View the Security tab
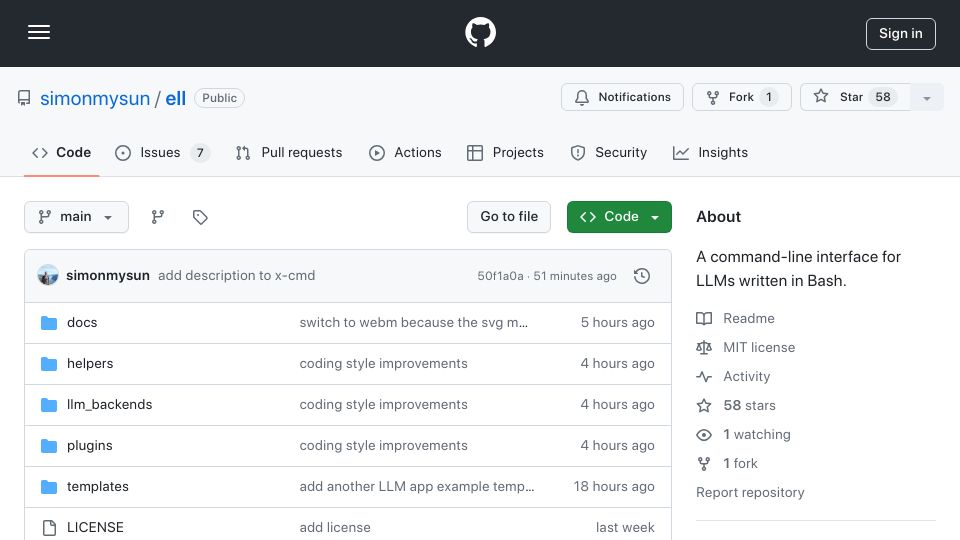The height and width of the screenshot is (540, 960). click(x=608, y=152)
